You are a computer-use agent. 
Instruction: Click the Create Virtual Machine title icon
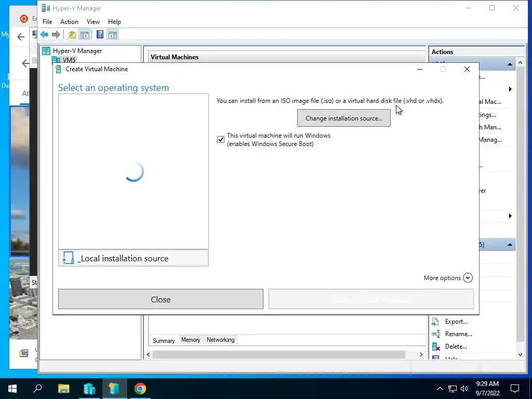point(58,69)
